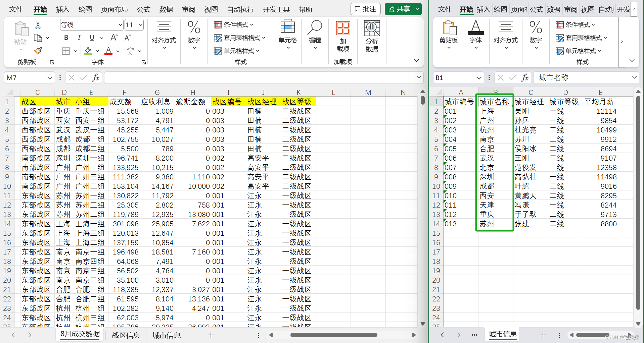Collapse the ribbon in left window
Screen dimensions: 644x343
click(416, 61)
